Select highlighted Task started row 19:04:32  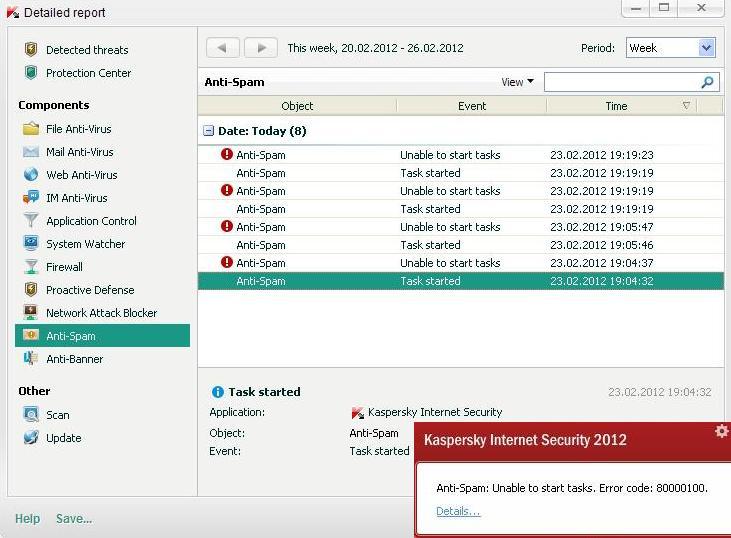(x=461, y=281)
